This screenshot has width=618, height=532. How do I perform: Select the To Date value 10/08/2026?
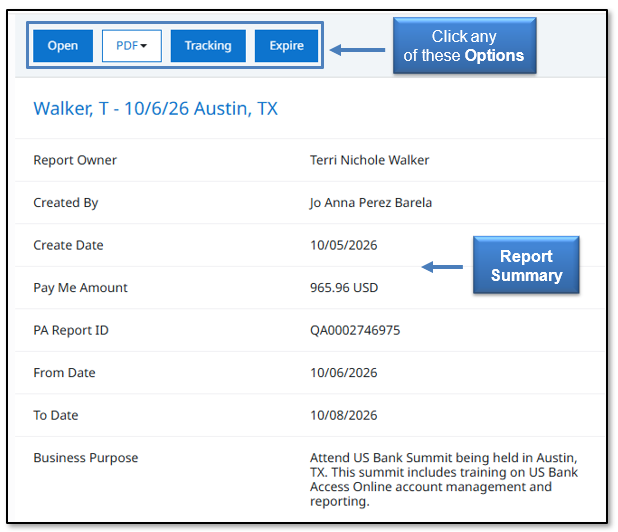(344, 415)
